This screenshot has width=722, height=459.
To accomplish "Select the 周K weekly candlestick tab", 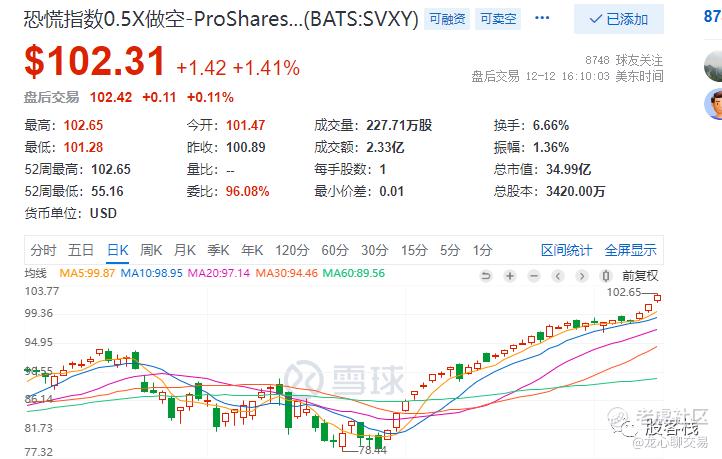I will pyautogui.click(x=151, y=250).
